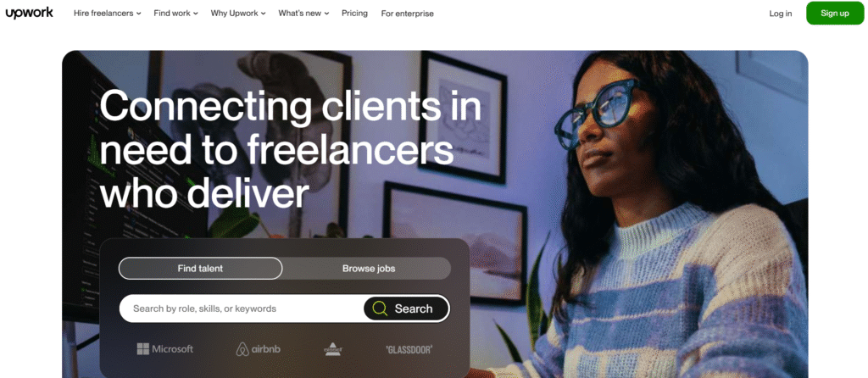
Task: Click the Bissell logo
Action: pyautogui.click(x=332, y=348)
